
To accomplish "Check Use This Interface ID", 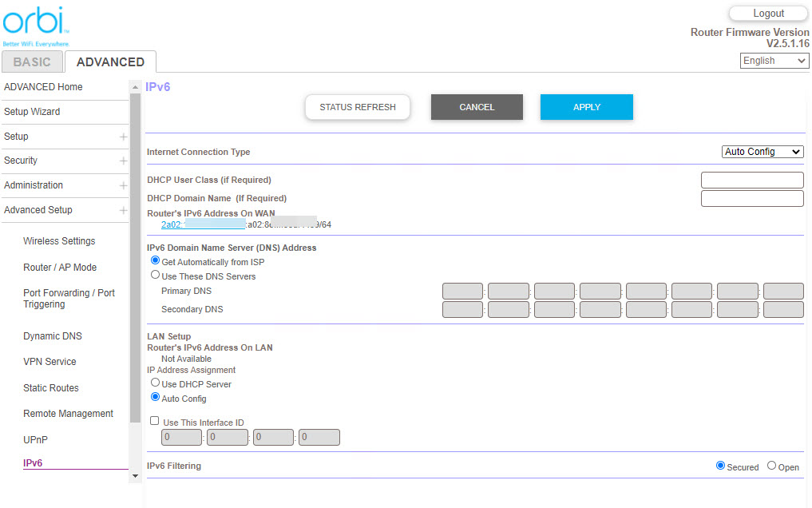I will point(154,421).
